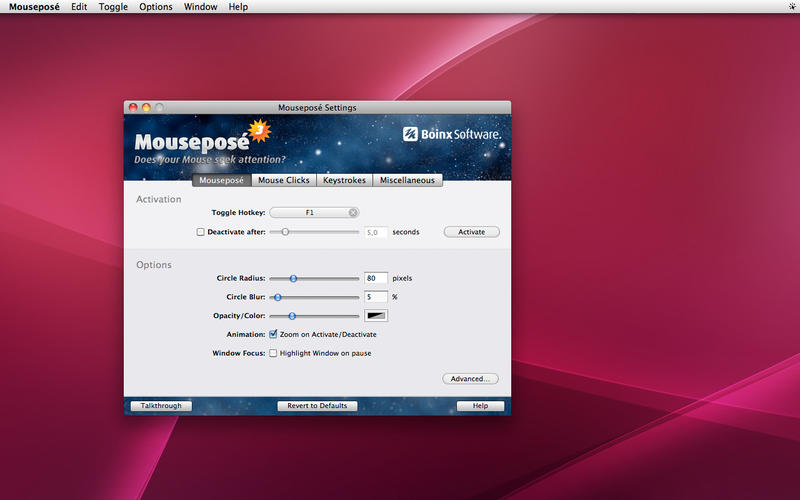Image resolution: width=800 pixels, height=500 pixels.
Task: Click Revert to Defaults
Action: (317, 406)
